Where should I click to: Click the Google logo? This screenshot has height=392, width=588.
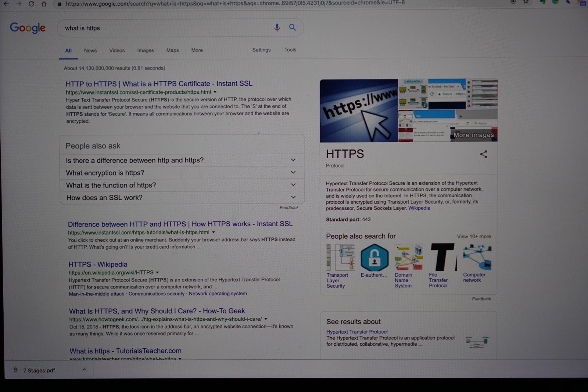click(28, 28)
